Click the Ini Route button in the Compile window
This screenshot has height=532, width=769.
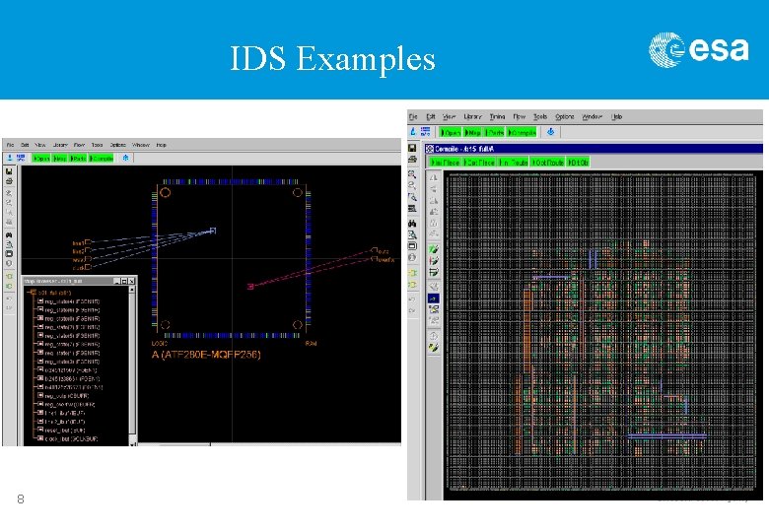tap(514, 163)
